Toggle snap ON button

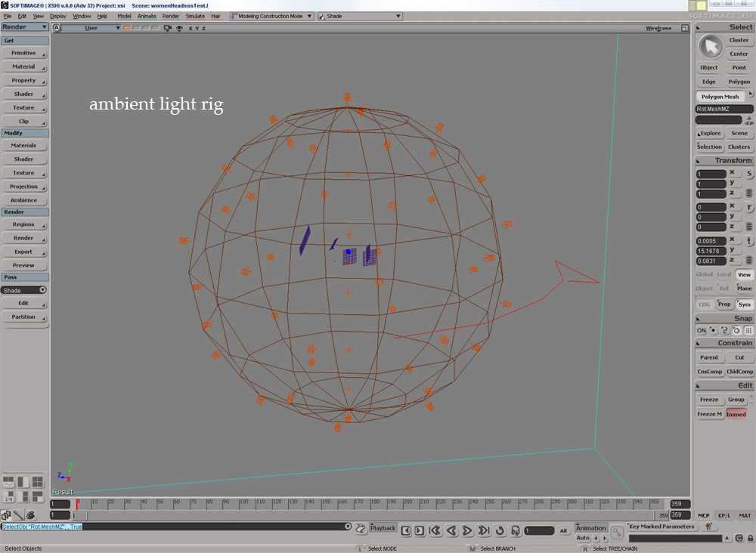point(701,330)
